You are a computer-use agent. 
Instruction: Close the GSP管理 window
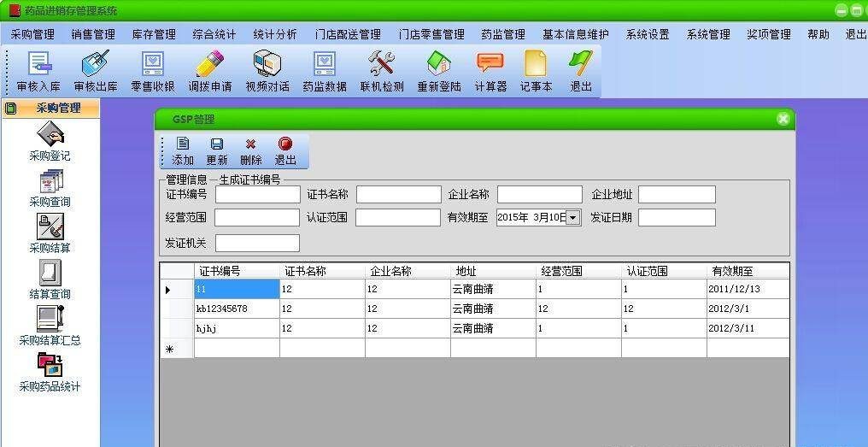click(x=783, y=119)
